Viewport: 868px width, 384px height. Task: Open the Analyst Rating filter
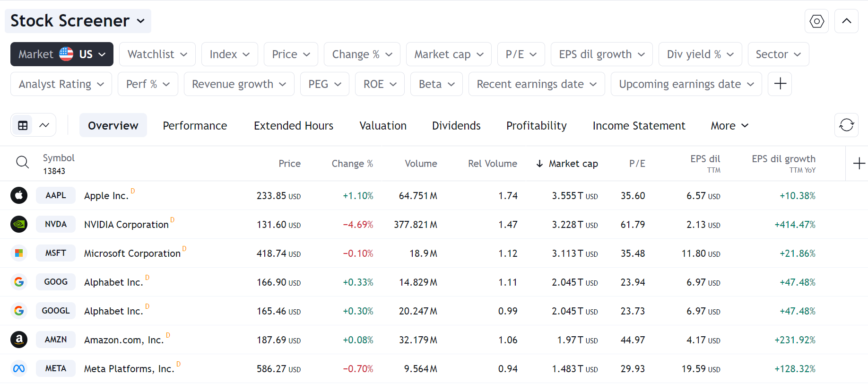pos(61,84)
